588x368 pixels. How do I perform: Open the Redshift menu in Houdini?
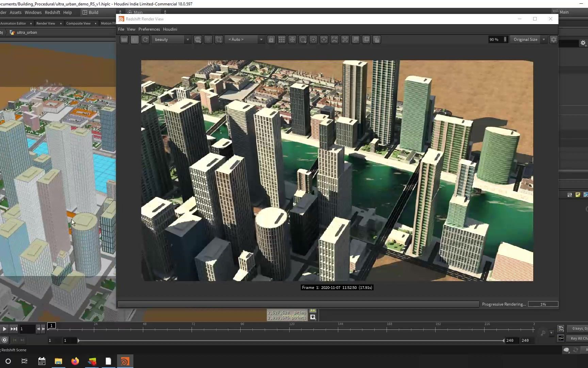click(52, 12)
